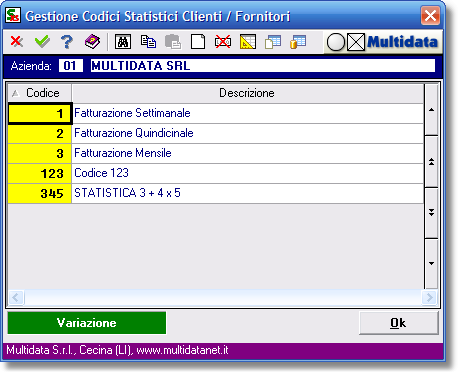Viewport: 458px width, 374px height.
Task: Click the double up arrow page button
Action: [x=431, y=162]
